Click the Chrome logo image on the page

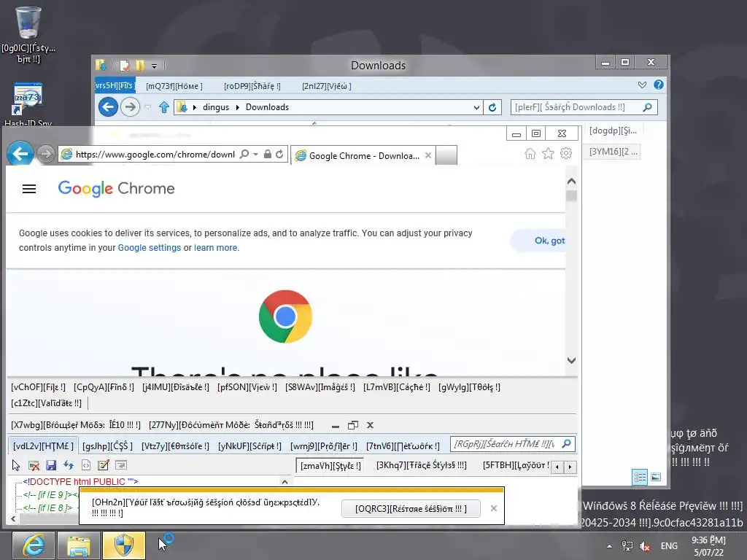(x=285, y=316)
